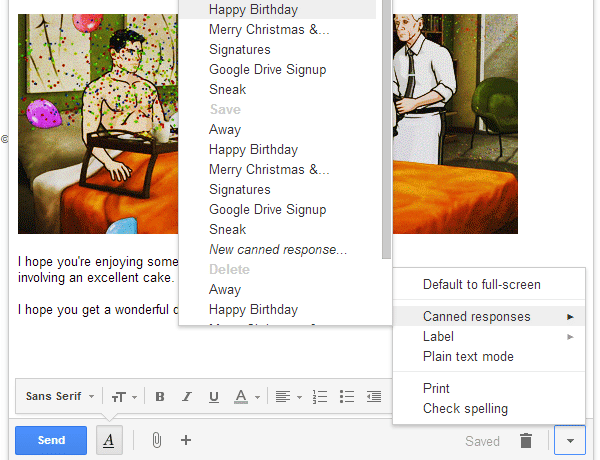Insert a bulleted list
The image size is (600, 460).
pyautogui.click(x=347, y=396)
